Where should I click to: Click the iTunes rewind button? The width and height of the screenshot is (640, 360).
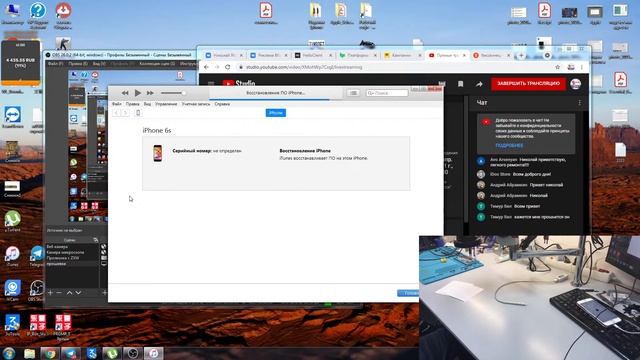tap(125, 93)
